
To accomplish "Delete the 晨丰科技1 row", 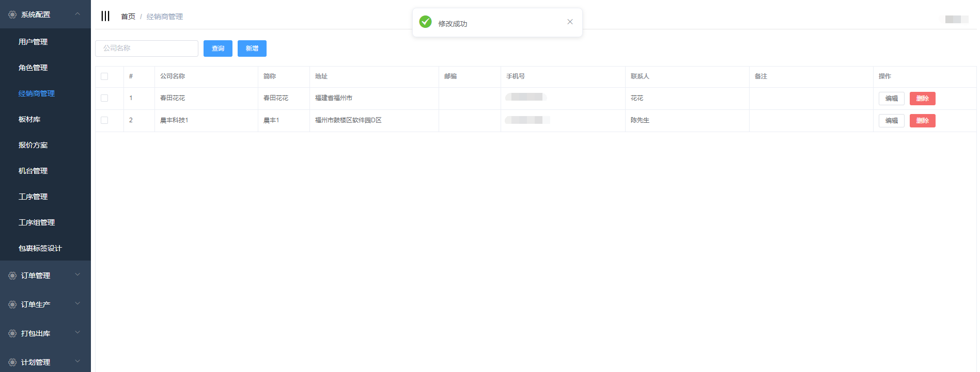I will tap(922, 121).
